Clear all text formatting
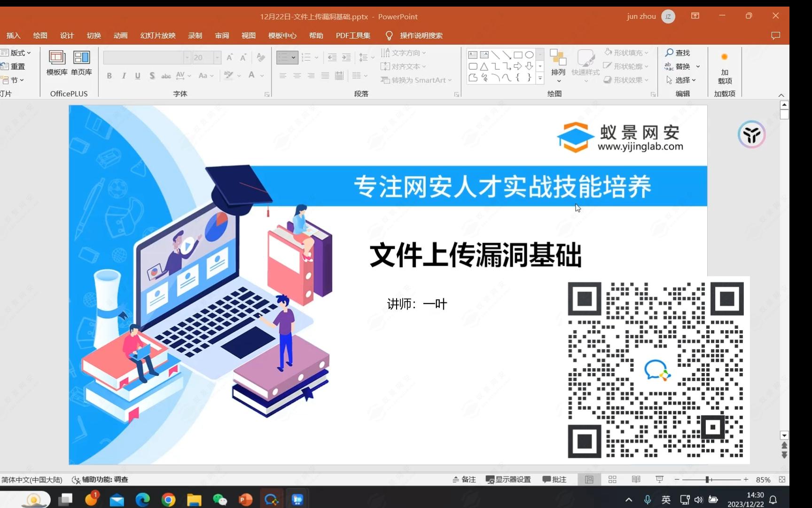812x508 pixels. click(x=261, y=57)
